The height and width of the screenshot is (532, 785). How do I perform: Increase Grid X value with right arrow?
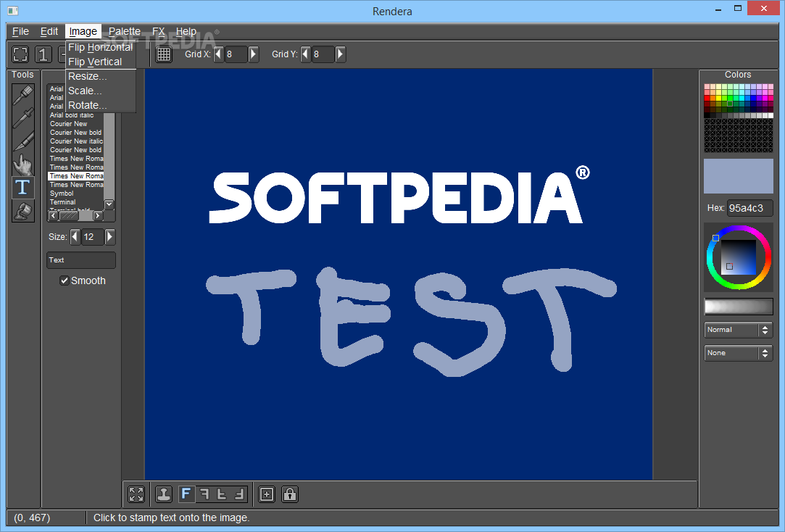coord(253,54)
